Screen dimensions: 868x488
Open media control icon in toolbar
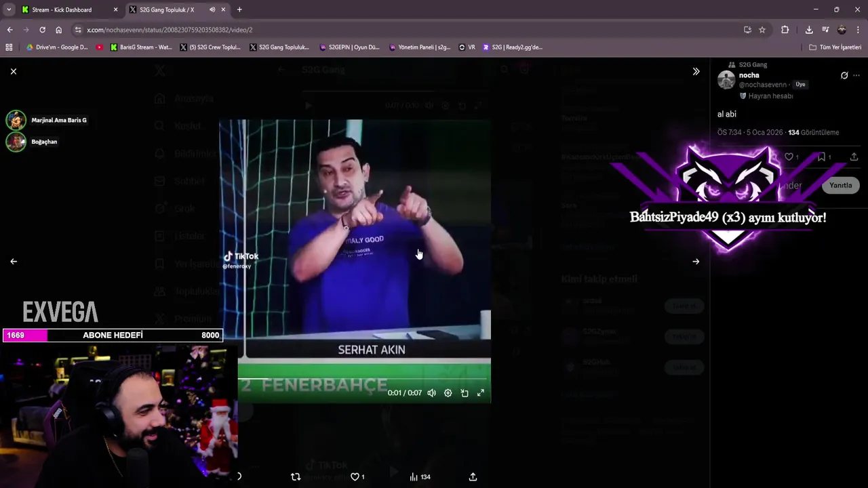pyautogui.click(x=825, y=30)
